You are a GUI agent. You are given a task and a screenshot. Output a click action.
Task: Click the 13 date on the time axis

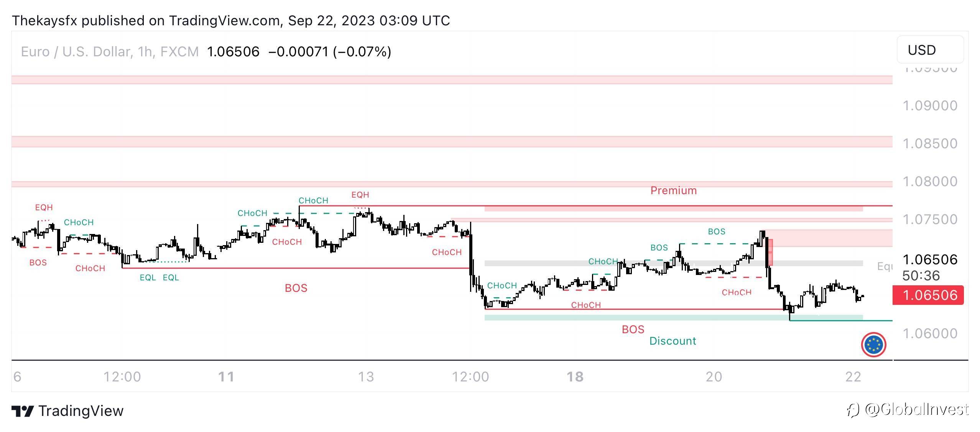(366, 377)
